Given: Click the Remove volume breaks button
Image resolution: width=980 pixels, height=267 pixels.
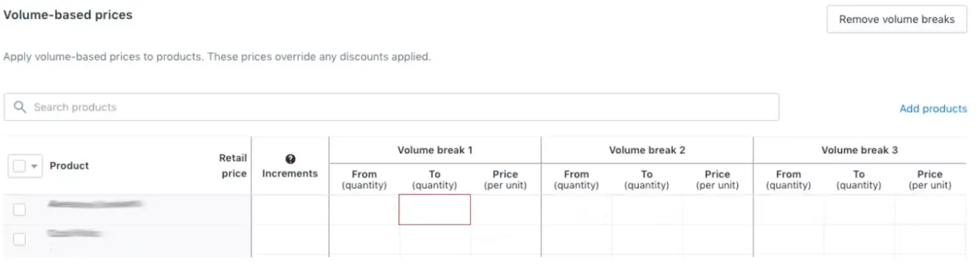Looking at the screenshot, I should point(896,20).
